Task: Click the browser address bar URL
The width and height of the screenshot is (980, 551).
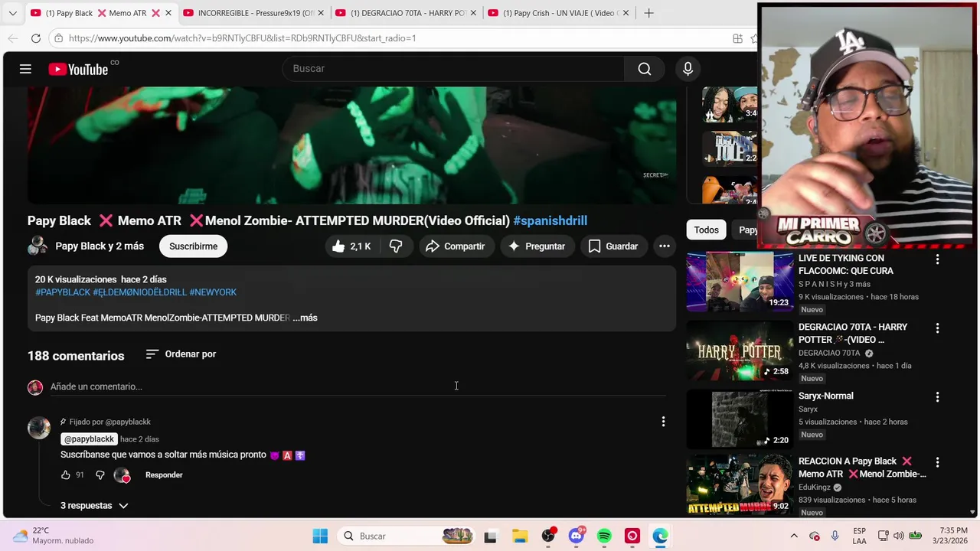Action: (x=242, y=38)
